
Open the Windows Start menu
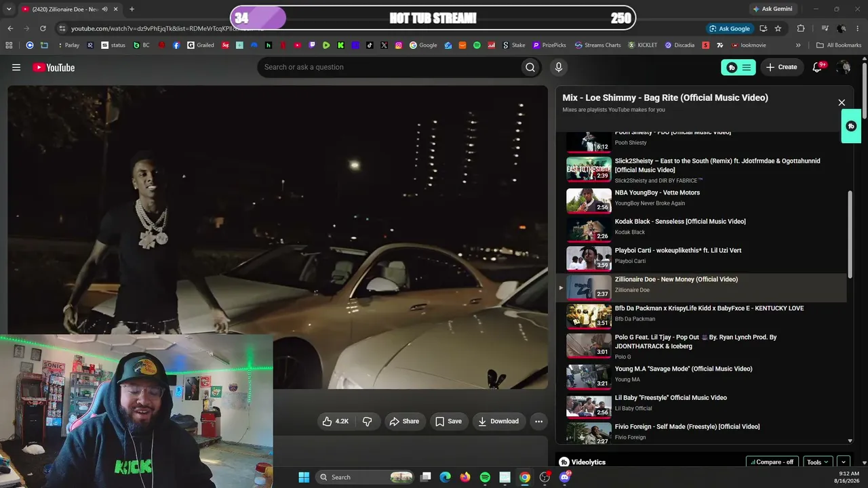(304, 477)
